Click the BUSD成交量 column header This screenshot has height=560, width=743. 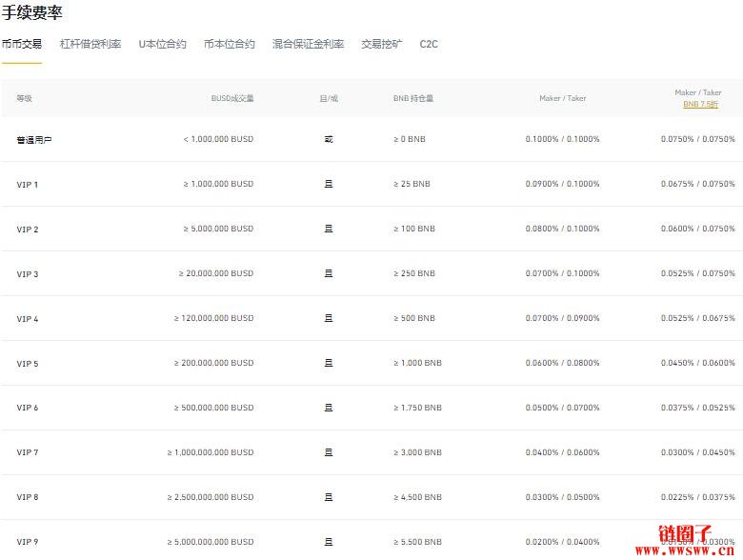coord(232,98)
